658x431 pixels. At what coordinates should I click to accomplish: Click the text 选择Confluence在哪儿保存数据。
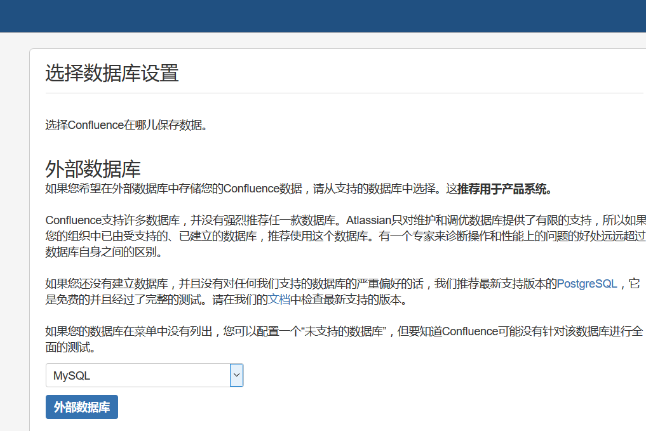coord(126,125)
